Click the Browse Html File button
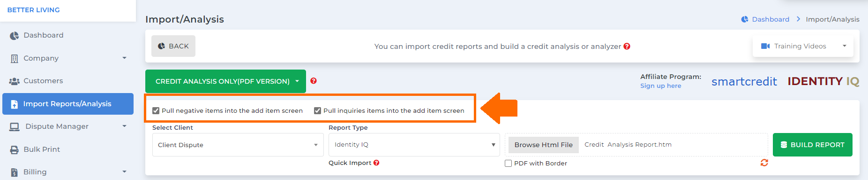This screenshot has width=868, height=180. click(543, 145)
